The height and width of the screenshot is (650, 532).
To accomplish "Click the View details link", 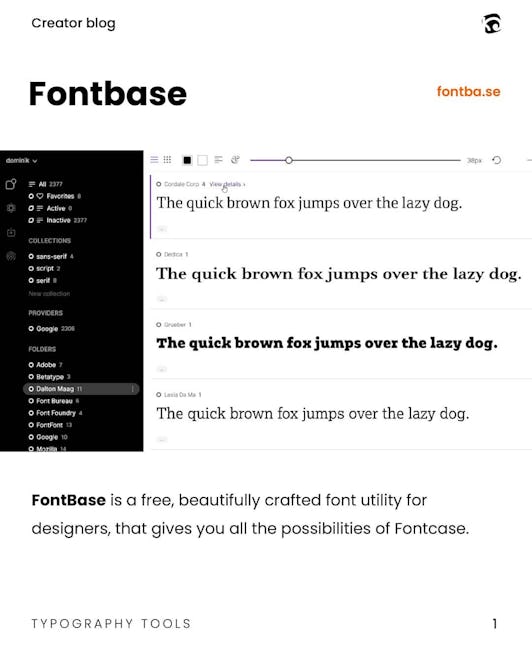I will 227,184.
